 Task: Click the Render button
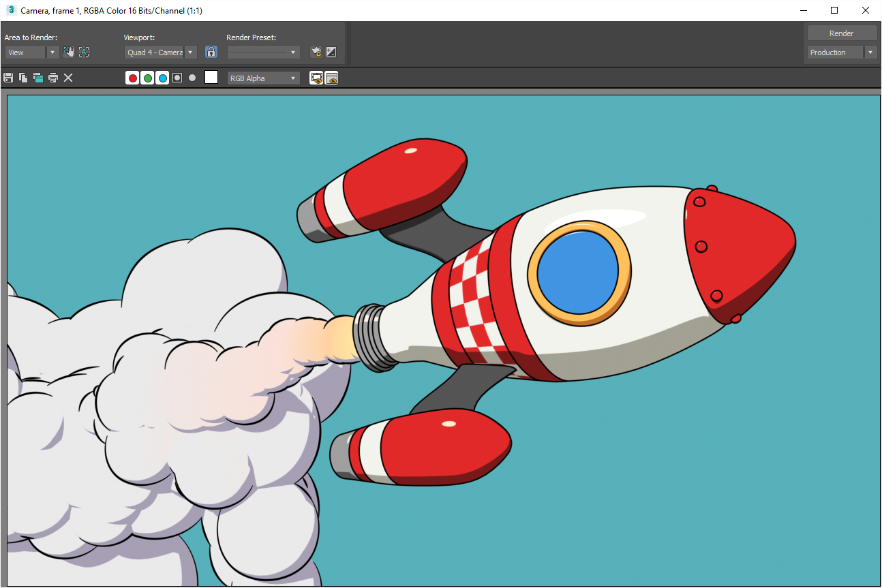(x=842, y=33)
